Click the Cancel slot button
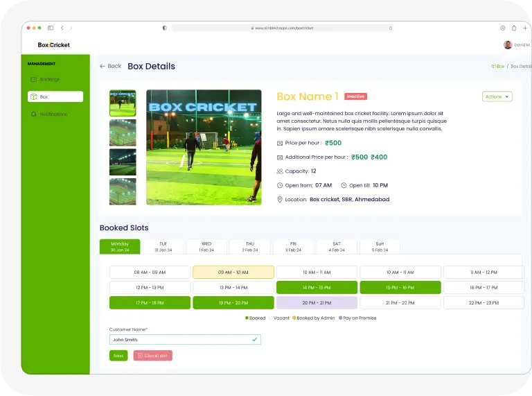532x396 pixels. point(152,356)
